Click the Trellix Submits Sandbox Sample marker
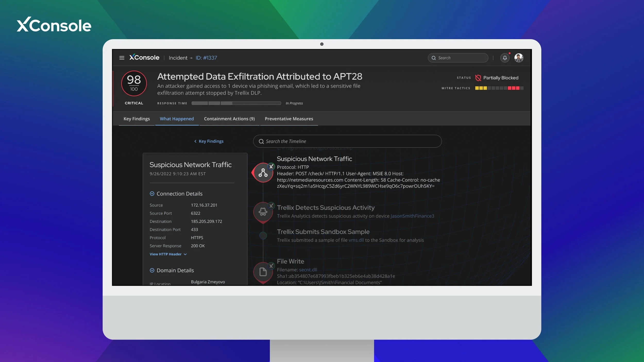The width and height of the screenshot is (644, 362). coord(263,235)
